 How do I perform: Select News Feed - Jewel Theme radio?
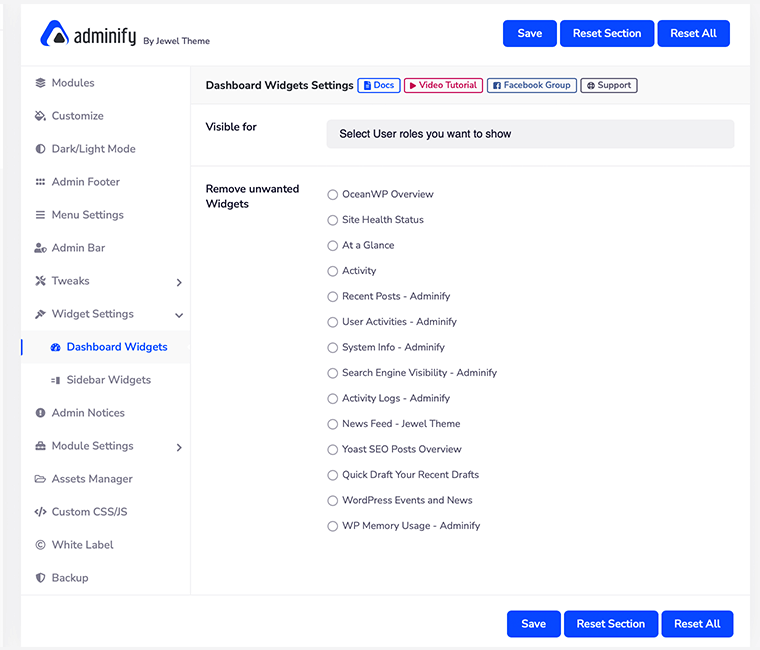click(x=332, y=424)
